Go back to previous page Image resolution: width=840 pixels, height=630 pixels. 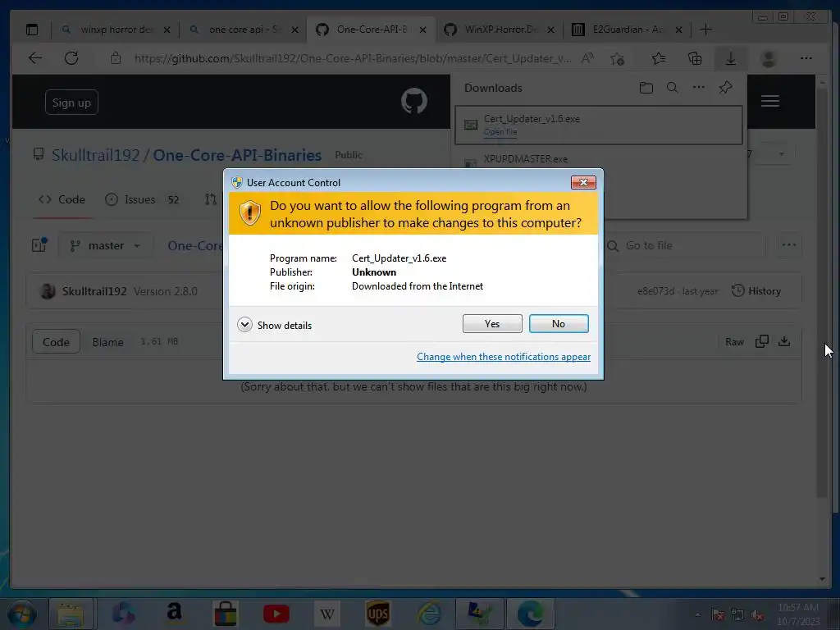point(35,58)
